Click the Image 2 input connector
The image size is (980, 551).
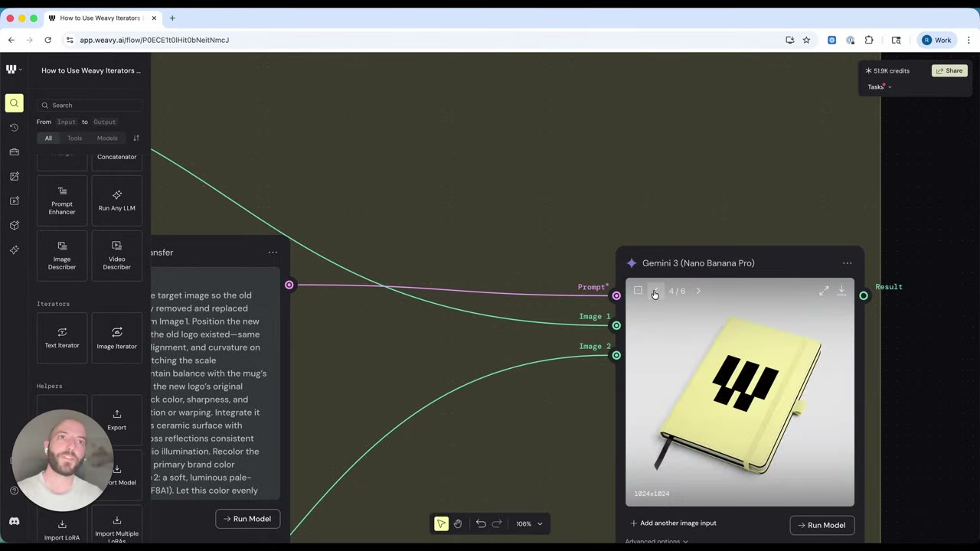coord(616,355)
